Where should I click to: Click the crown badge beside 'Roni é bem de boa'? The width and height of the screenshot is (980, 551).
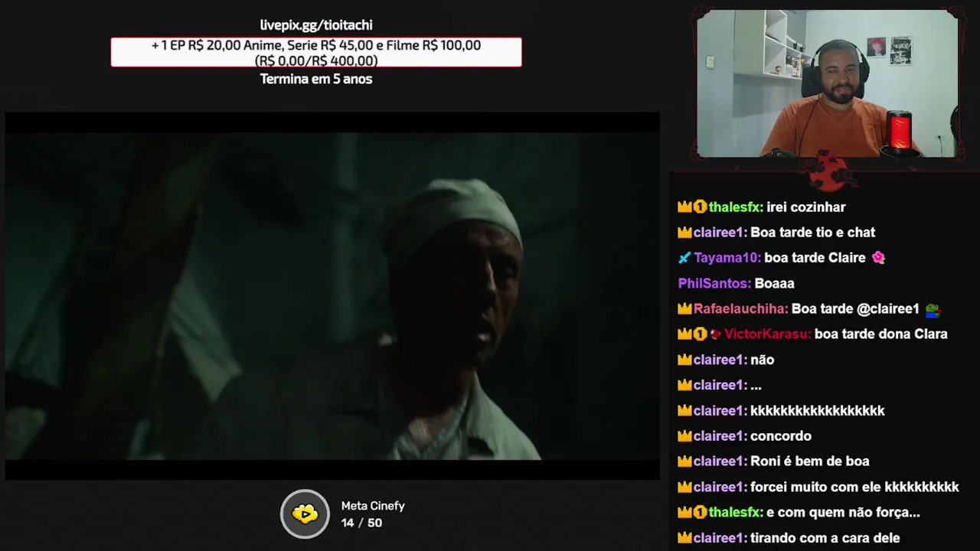click(x=684, y=461)
